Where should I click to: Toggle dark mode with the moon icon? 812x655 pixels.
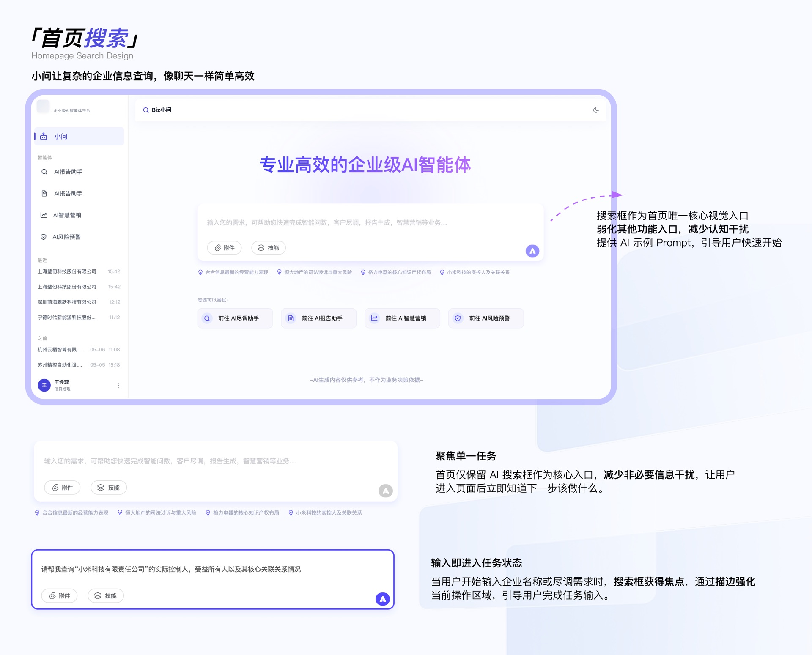point(596,110)
